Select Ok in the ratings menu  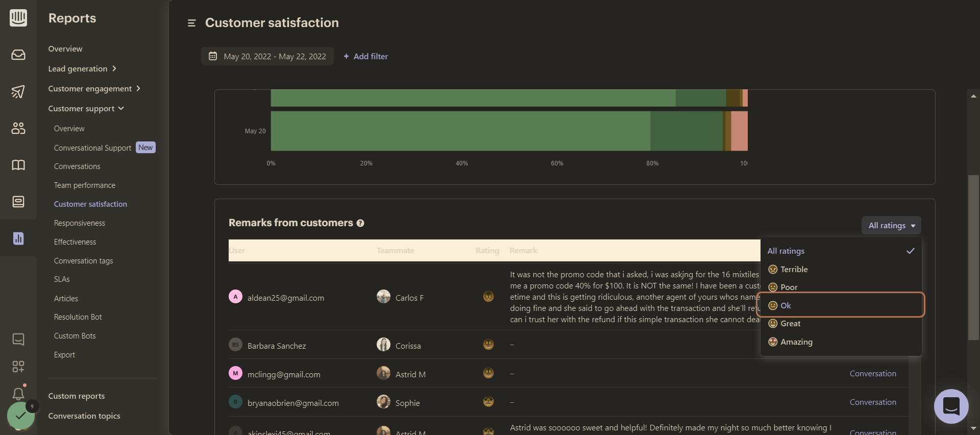coord(841,305)
